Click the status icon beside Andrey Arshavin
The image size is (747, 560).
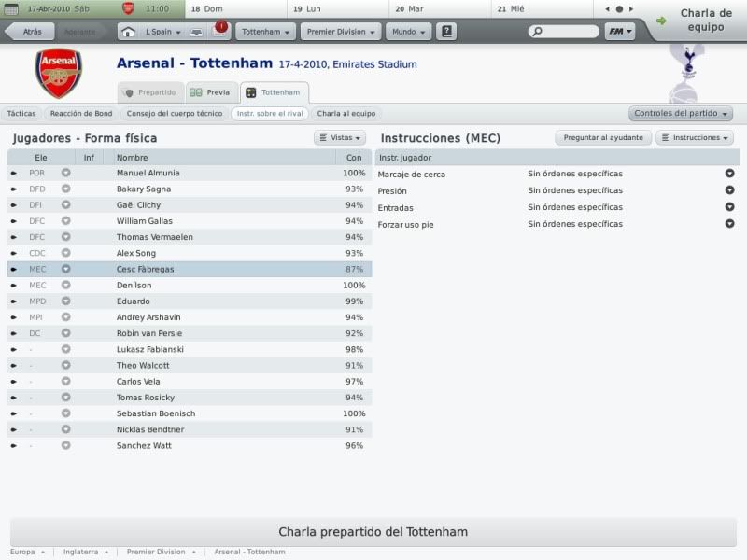tap(65, 317)
